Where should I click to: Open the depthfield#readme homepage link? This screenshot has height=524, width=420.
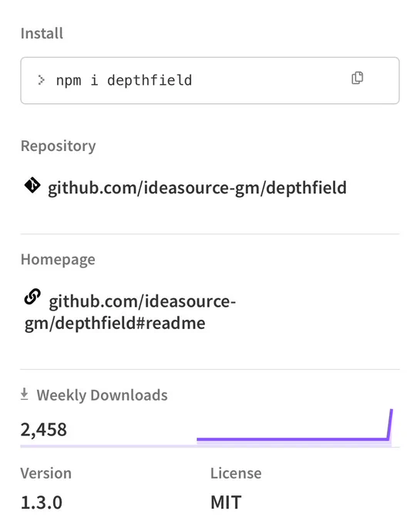coord(130,312)
